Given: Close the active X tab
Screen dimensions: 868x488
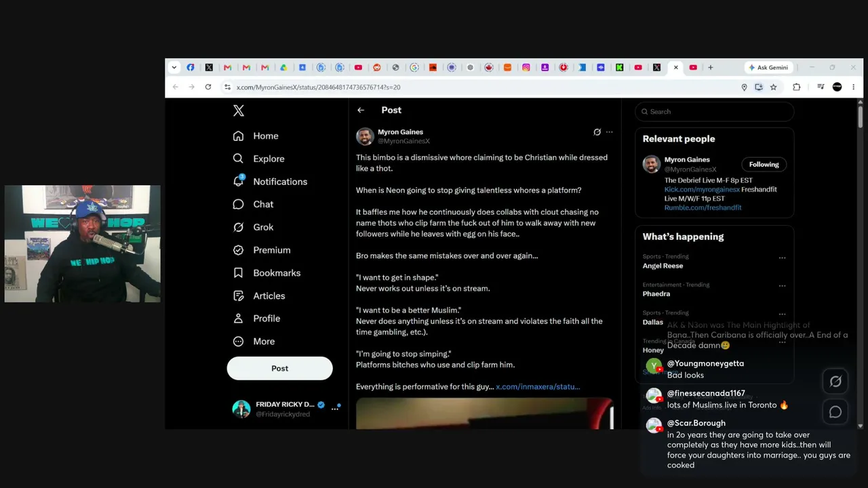Looking at the screenshot, I should (675, 67).
